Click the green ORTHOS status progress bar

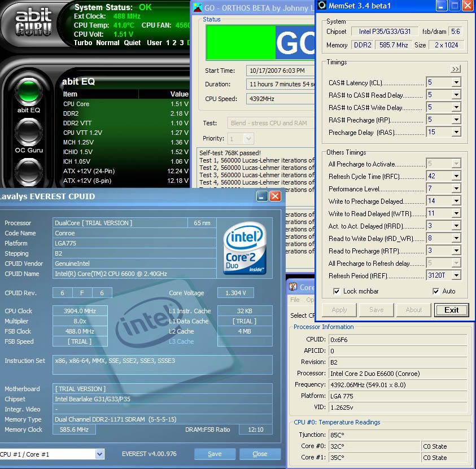[260, 42]
